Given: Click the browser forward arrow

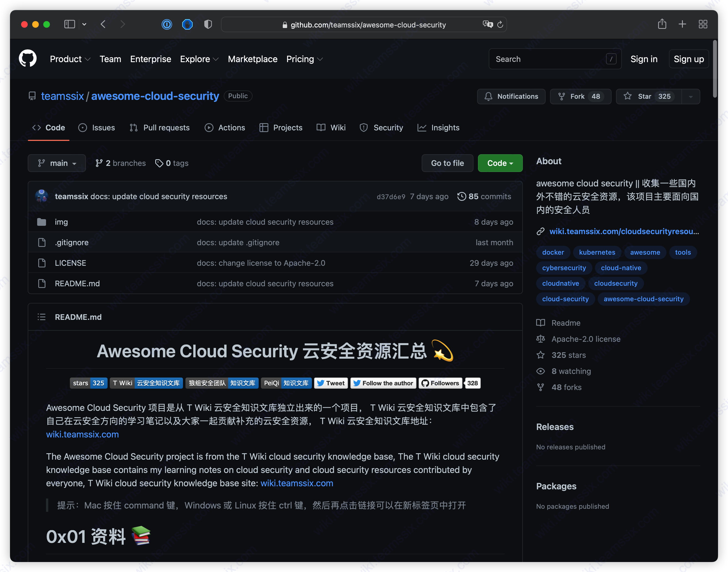Looking at the screenshot, I should (123, 24).
